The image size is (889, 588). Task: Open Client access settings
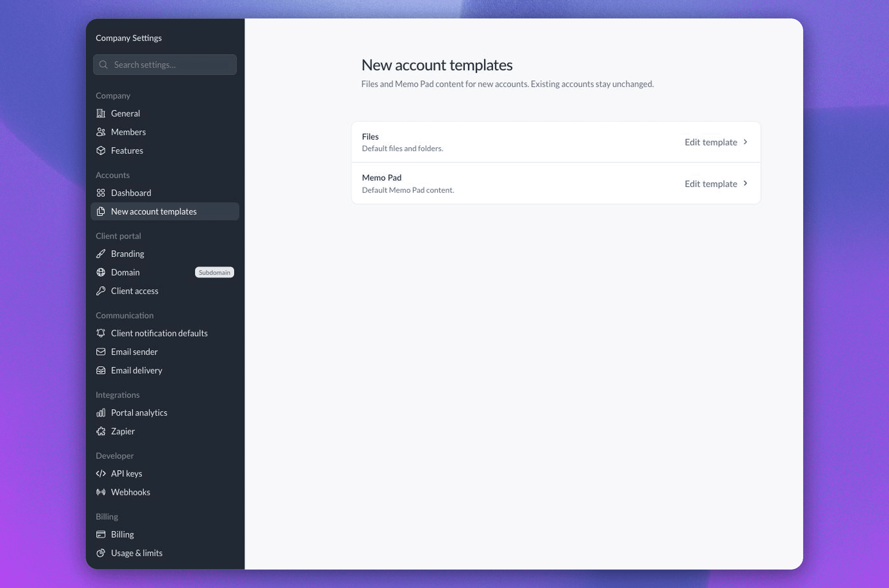(165, 291)
